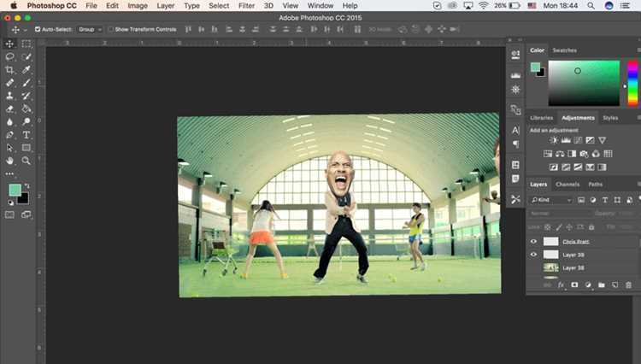Add a Brightness/Contrast adjustment
Image resolution: width=641 pixels, height=364 pixels.
pyautogui.click(x=554, y=140)
